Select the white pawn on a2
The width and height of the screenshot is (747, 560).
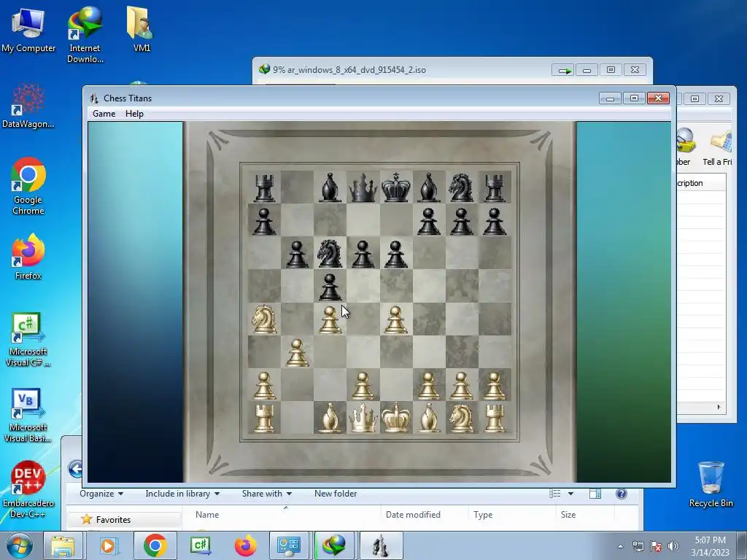click(264, 385)
